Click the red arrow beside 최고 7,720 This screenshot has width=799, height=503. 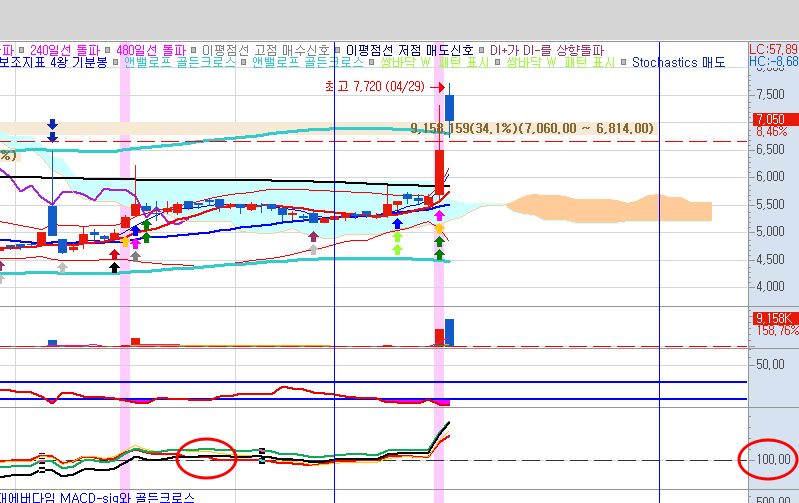tap(426, 88)
